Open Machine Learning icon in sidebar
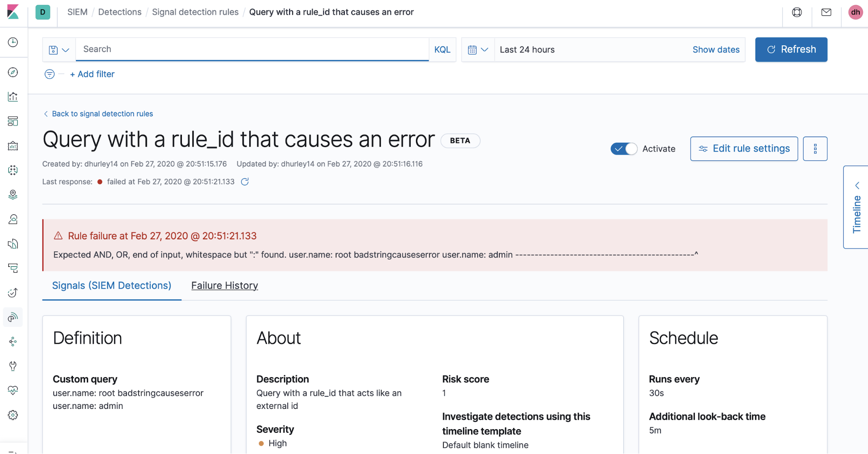This screenshot has height=454, width=868. point(13,170)
